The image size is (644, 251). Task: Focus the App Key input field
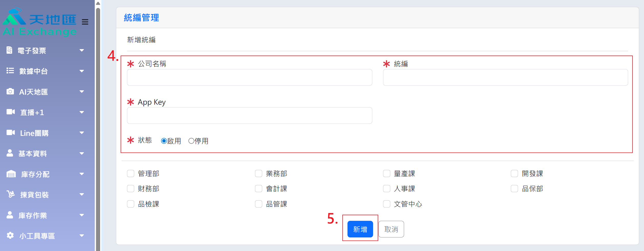[x=249, y=116]
